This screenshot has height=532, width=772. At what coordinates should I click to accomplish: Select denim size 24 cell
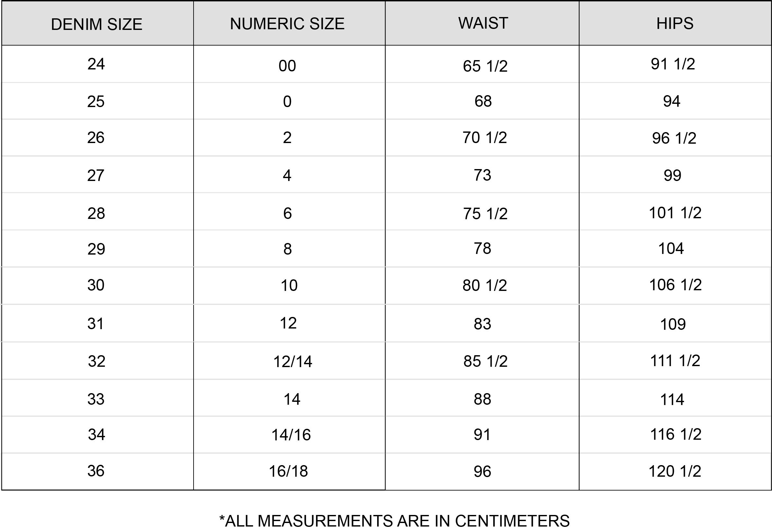(96, 64)
